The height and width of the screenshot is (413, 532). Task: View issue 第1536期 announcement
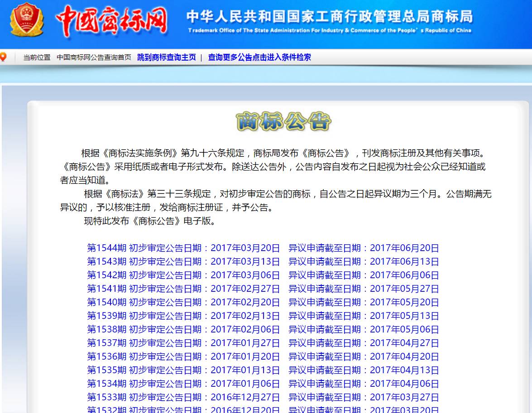click(x=263, y=356)
